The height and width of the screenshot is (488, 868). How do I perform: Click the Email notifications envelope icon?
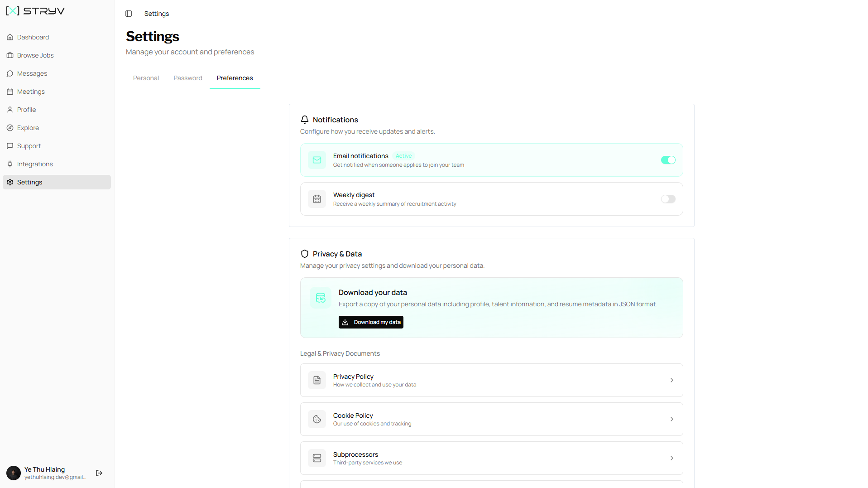(x=317, y=160)
